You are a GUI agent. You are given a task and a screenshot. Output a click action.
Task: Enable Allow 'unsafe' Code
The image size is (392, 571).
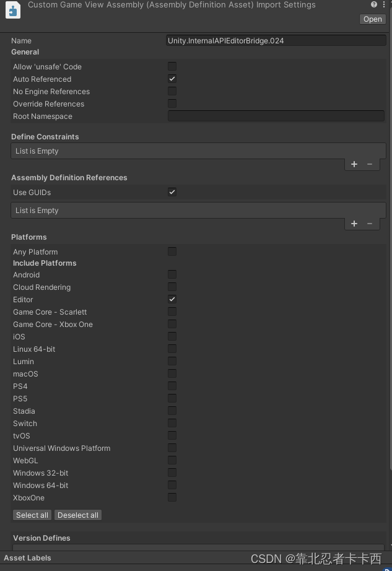click(x=172, y=66)
